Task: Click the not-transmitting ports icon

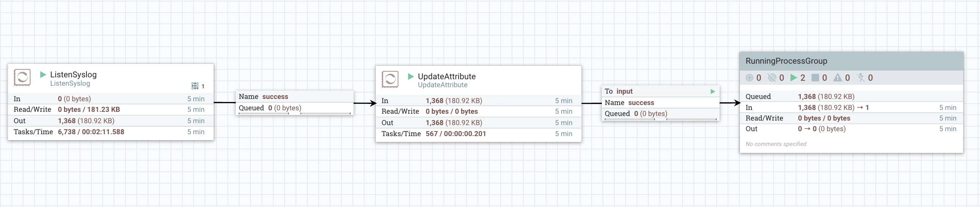Action: click(772, 78)
